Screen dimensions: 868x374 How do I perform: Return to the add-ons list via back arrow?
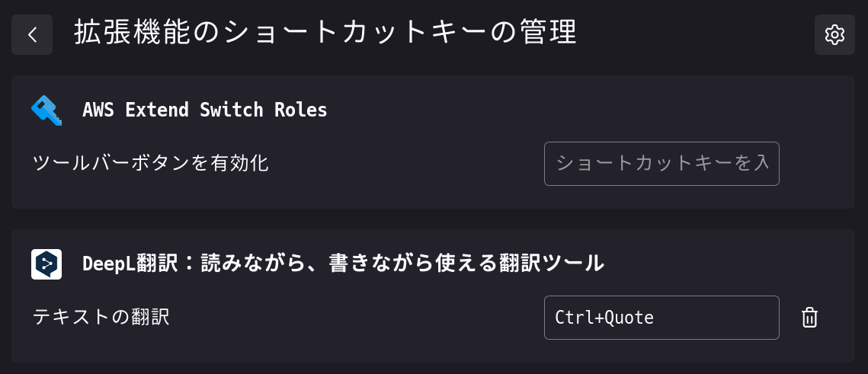click(32, 35)
